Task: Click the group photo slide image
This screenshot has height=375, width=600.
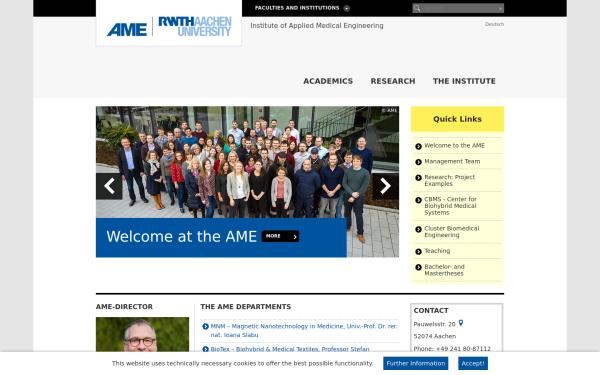Action: [247, 162]
